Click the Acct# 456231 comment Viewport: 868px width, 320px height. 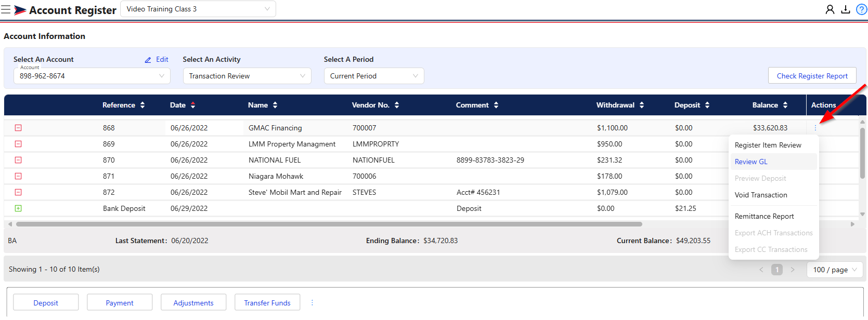[x=478, y=192]
